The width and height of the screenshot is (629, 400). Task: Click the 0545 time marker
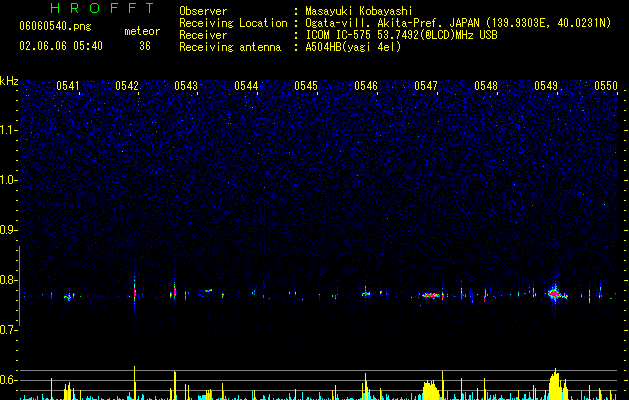306,86
